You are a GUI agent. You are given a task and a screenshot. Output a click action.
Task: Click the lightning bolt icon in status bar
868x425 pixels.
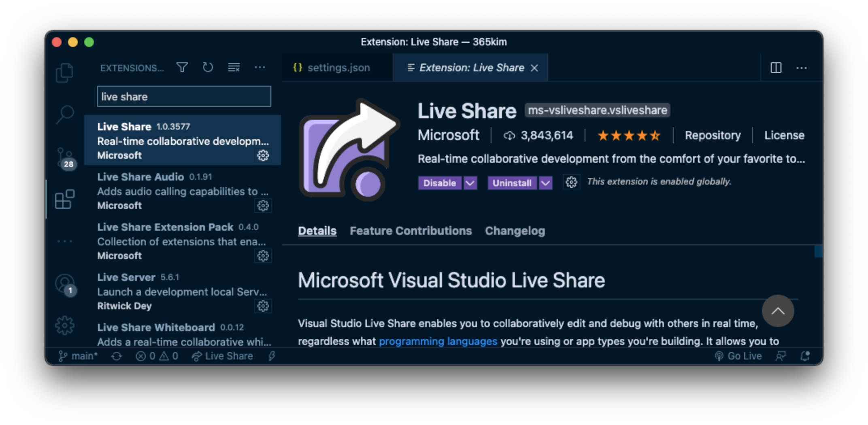tap(272, 356)
